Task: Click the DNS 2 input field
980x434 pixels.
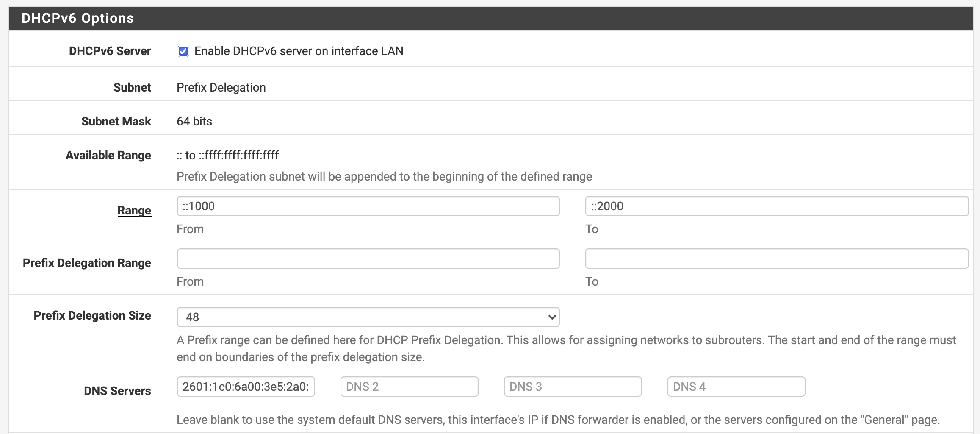Action: [409, 387]
